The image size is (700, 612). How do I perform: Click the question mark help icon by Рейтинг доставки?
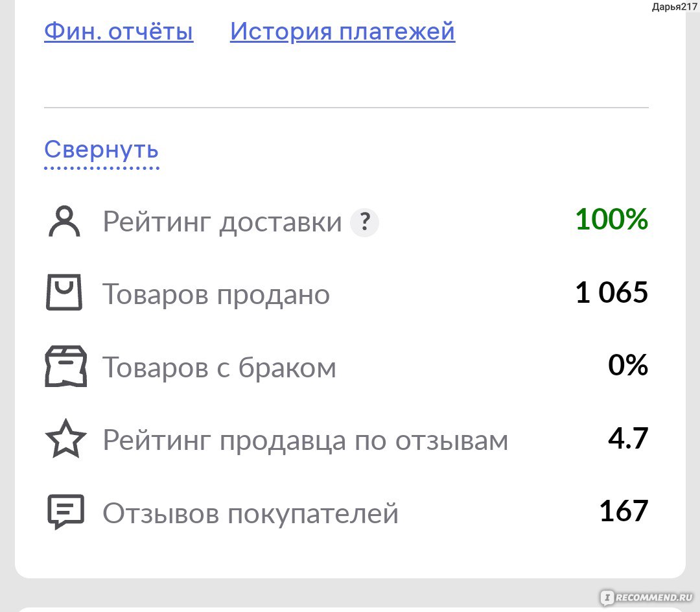click(364, 222)
